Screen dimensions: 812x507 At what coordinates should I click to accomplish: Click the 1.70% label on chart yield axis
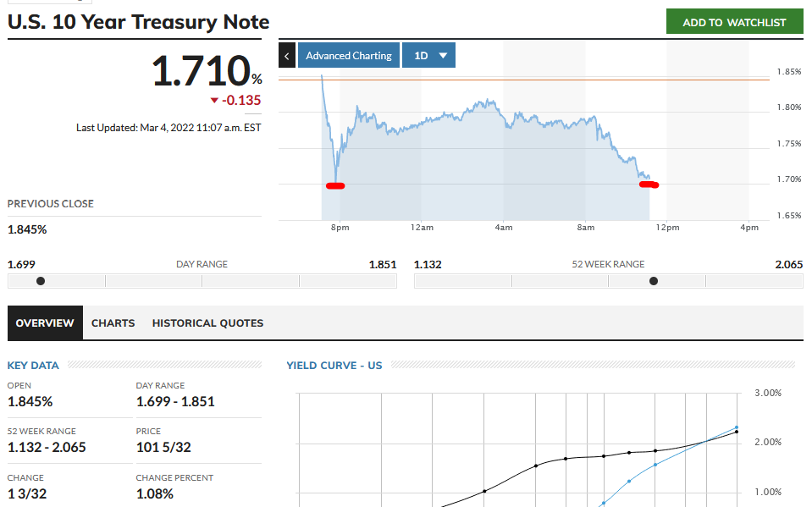click(x=789, y=179)
